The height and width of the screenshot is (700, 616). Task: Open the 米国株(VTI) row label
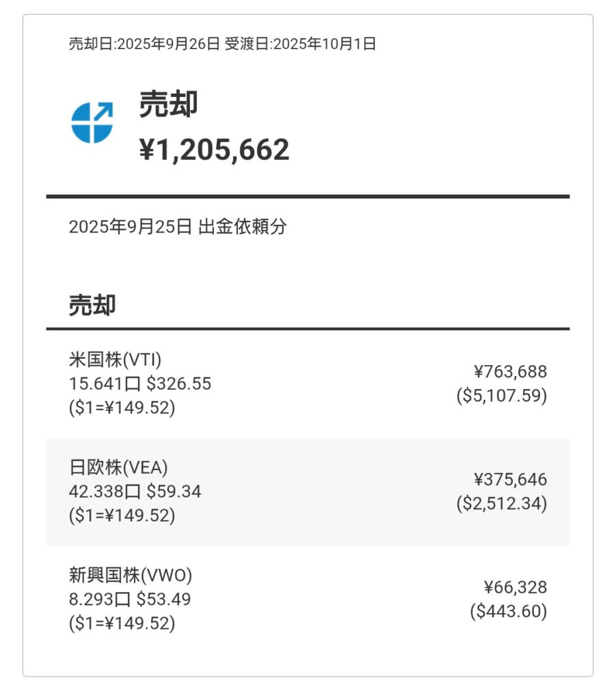pyautogui.click(x=115, y=360)
